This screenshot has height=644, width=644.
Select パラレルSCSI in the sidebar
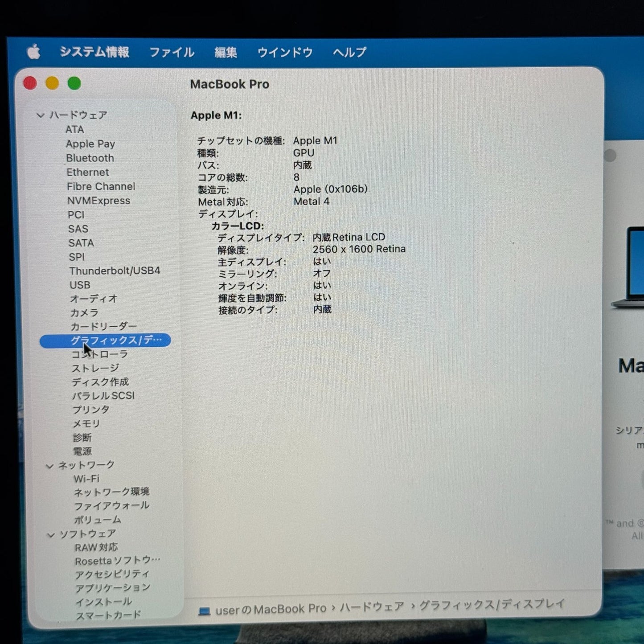(103, 396)
